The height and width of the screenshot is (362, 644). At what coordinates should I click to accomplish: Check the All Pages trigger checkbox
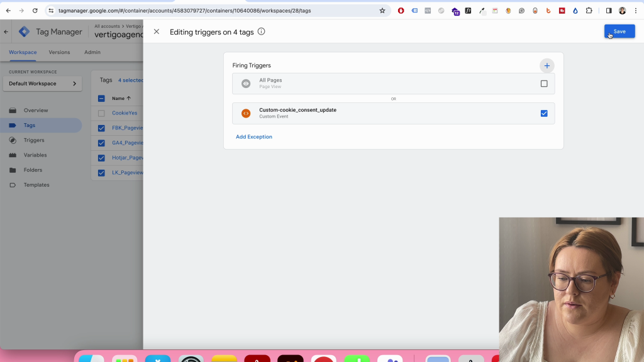coord(544,84)
